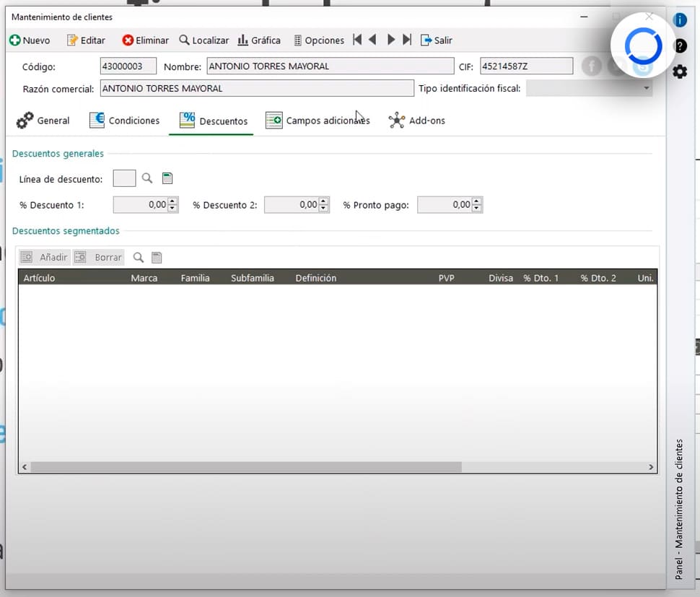Jump to the first record navigation arrow

pos(357,40)
